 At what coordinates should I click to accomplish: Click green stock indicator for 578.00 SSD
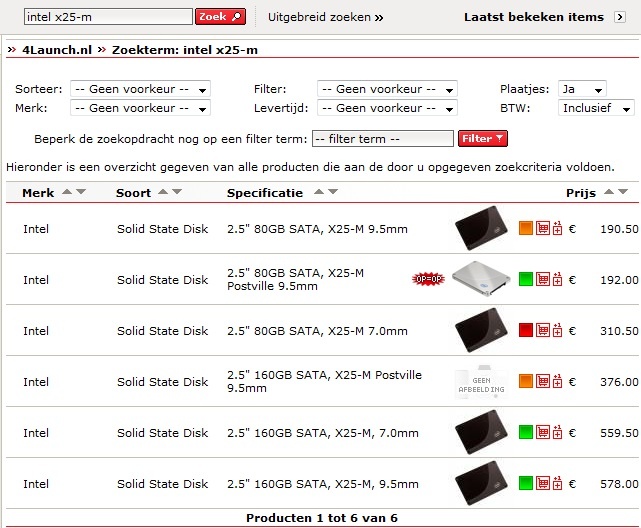pos(526,483)
